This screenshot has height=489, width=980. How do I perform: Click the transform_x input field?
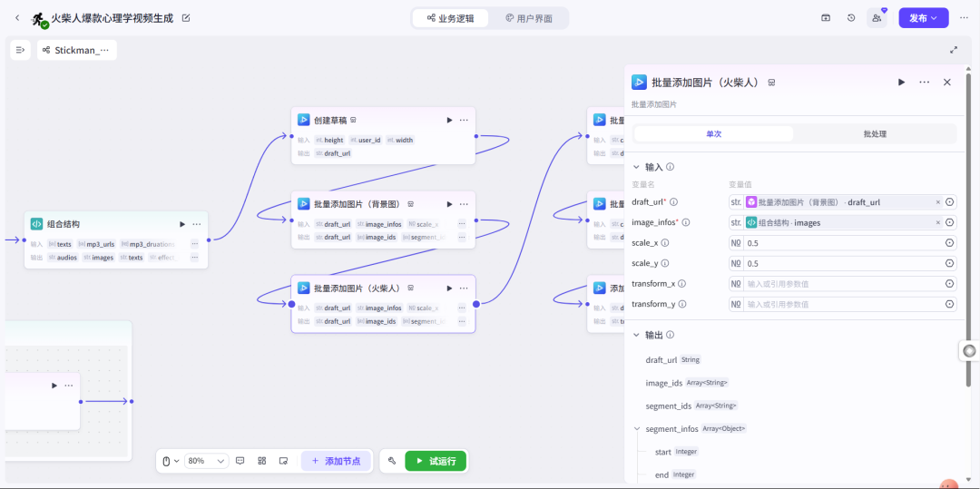coord(842,284)
